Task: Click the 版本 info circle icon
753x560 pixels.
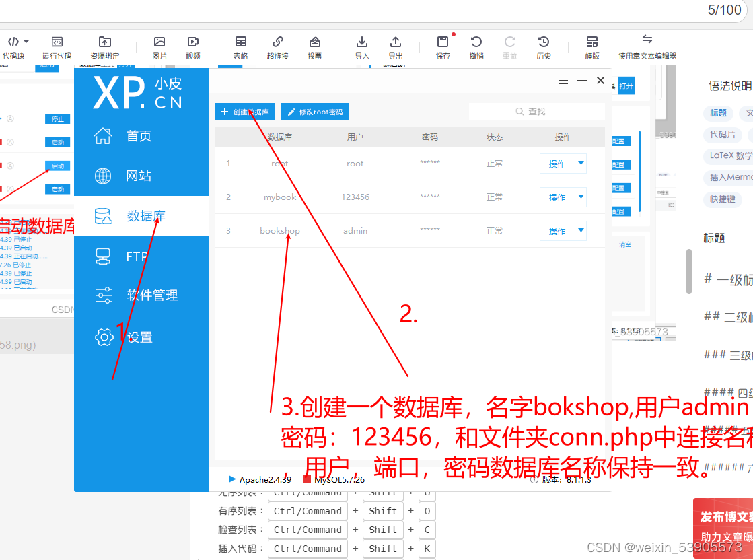Action: tap(534, 480)
